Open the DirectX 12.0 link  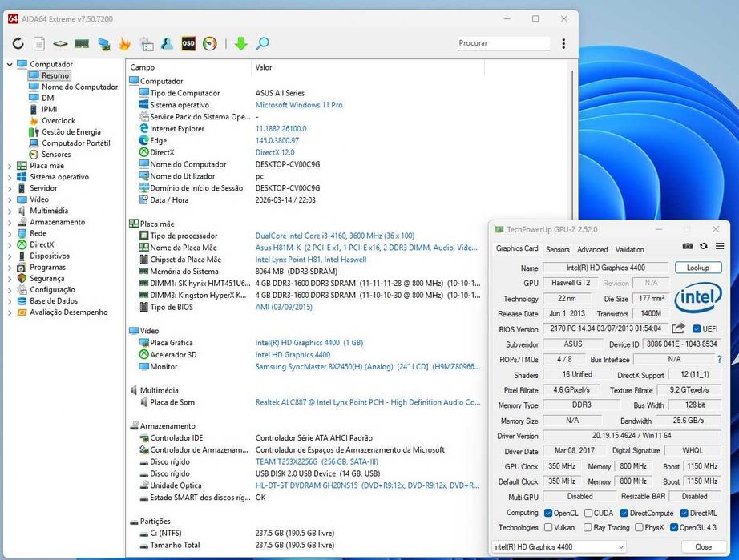[275, 152]
